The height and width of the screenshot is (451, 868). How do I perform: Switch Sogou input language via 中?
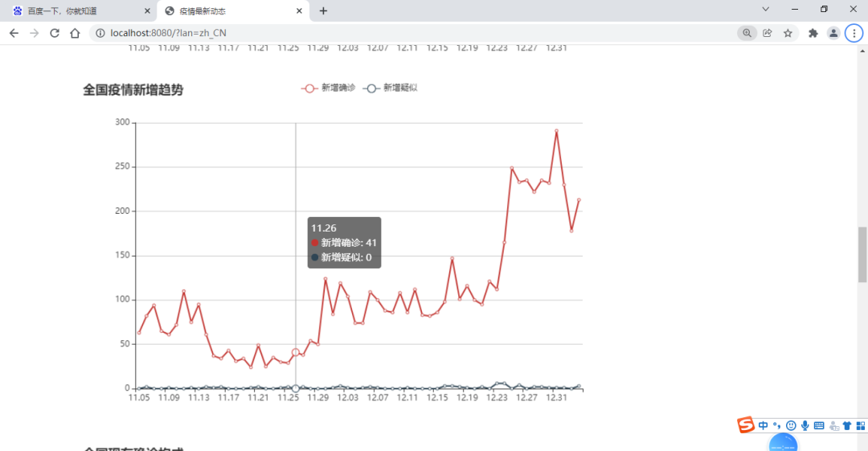[764, 425]
